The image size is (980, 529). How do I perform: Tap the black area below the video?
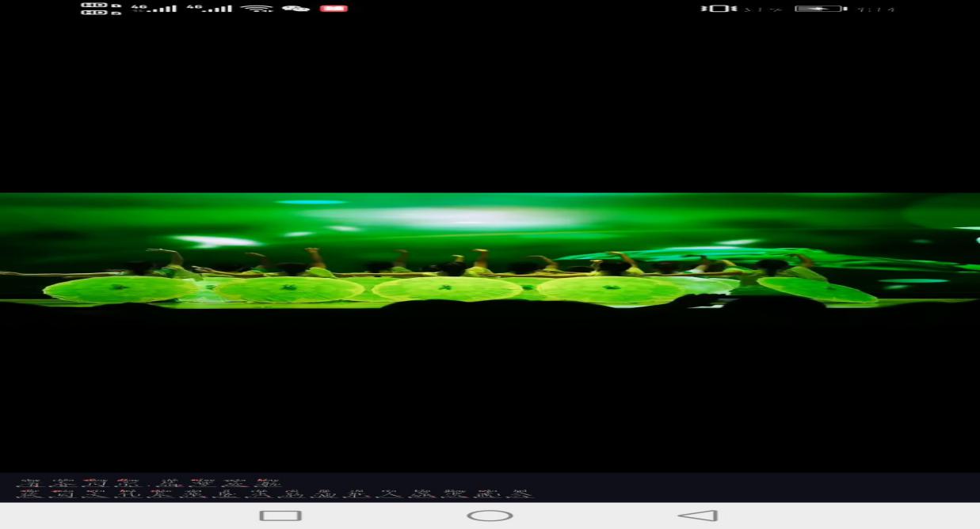490,388
